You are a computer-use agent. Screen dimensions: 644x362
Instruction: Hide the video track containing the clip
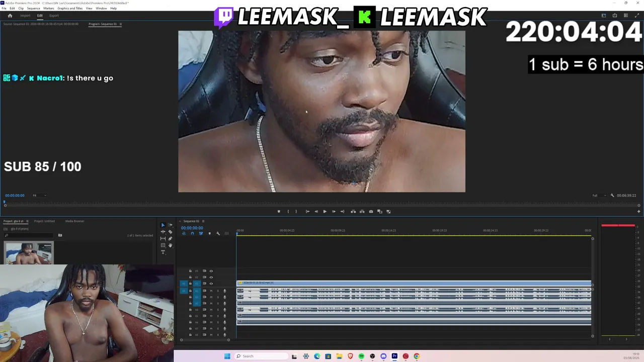pos(211,284)
